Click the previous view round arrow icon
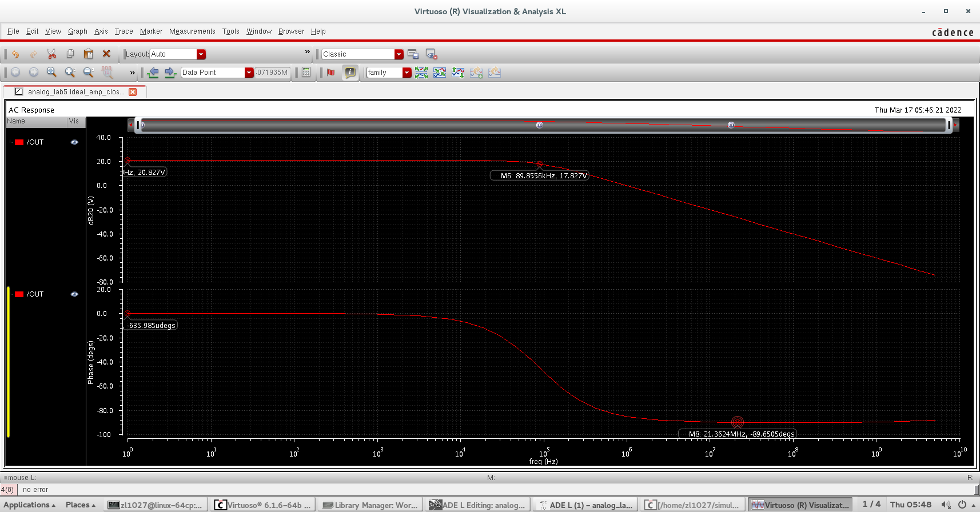Image resolution: width=980 pixels, height=512 pixels. [x=15, y=72]
